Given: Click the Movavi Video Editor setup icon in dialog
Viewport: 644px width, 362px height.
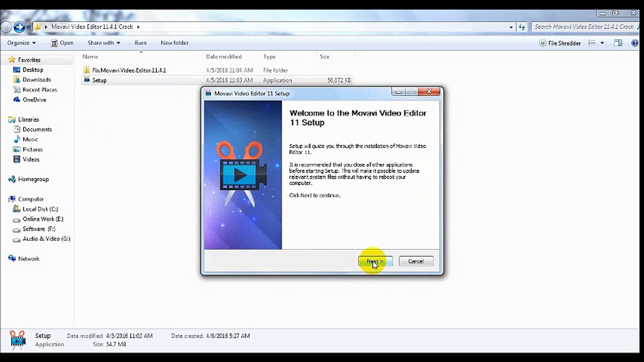Looking at the screenshot, I should [208, 94].
